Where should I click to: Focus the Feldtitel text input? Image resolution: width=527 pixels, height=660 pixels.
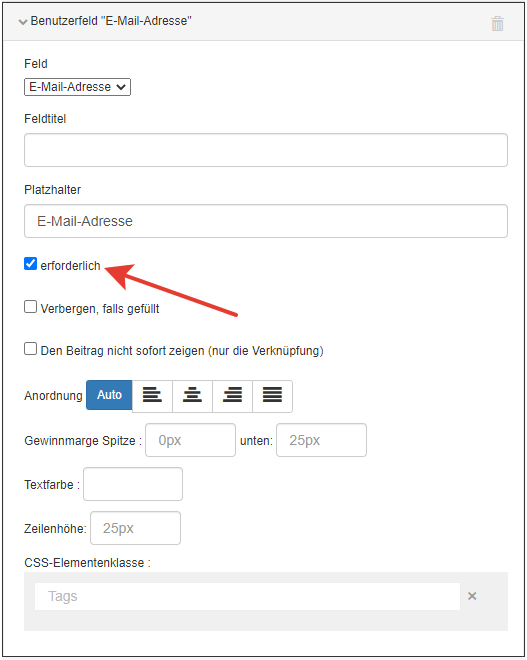pyautogui.click(x=266, y=150)
